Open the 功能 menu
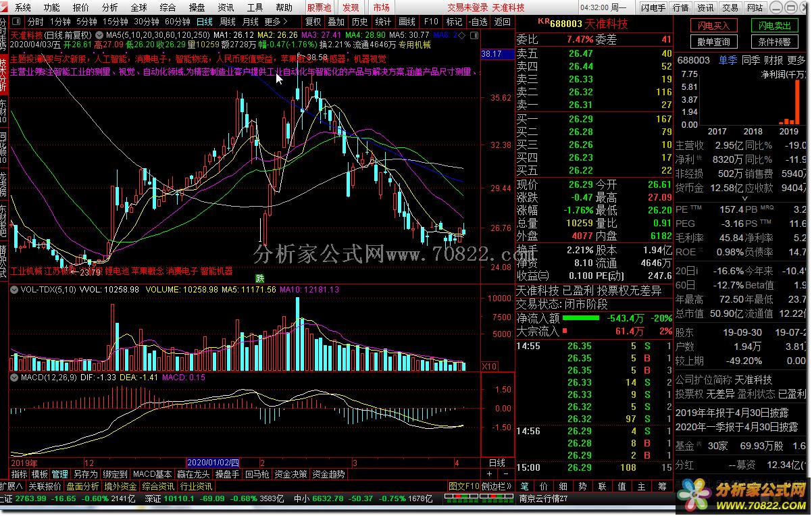812x516 pixels. (51, 7)
